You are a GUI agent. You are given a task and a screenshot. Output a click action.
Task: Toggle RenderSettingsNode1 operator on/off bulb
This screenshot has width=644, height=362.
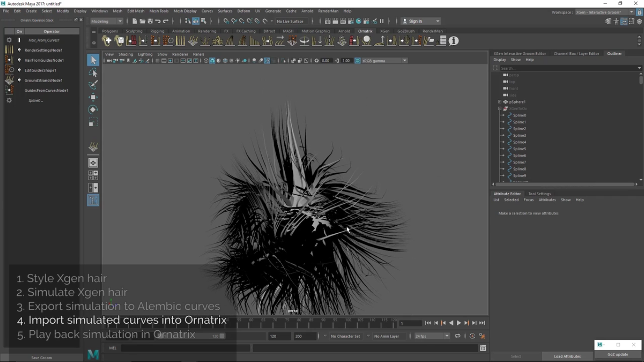coord(19,50)
